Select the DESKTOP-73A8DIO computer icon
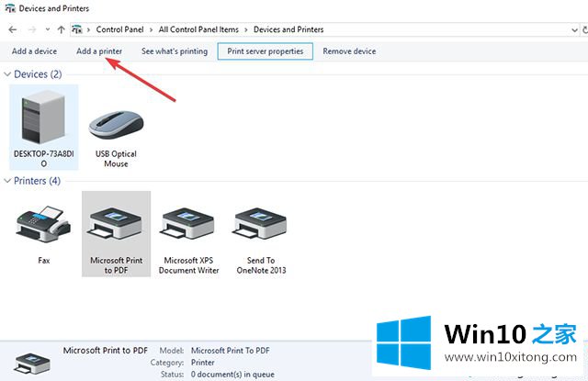Viewport: 588px width, 381px height. pyautogui.click(x=44, y=128)
